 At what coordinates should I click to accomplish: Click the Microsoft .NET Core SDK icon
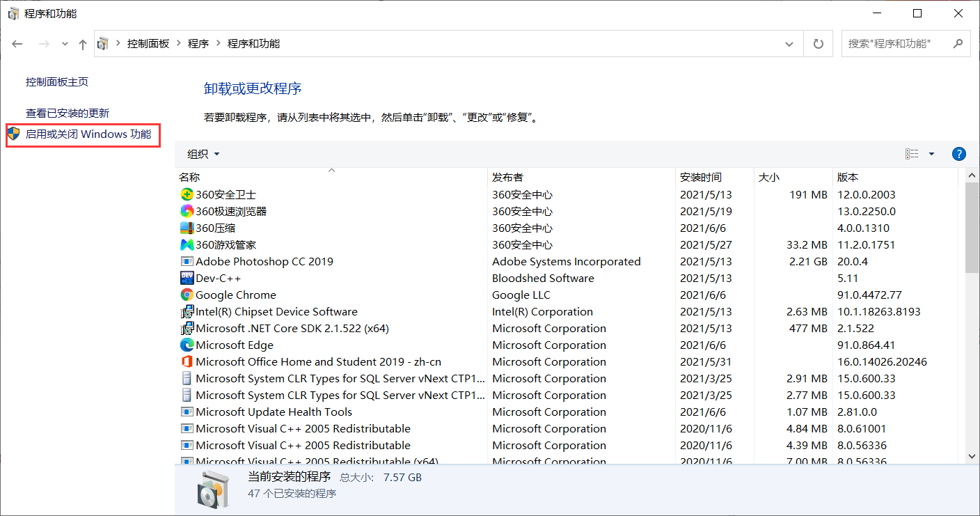tap(187, 328)
